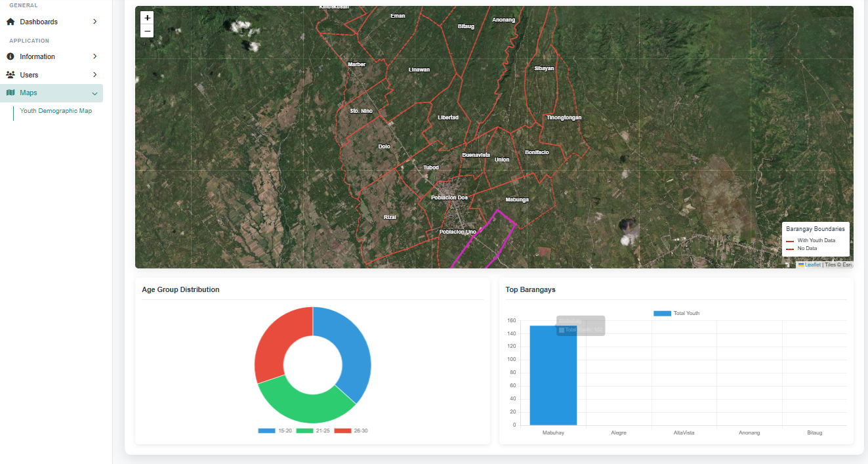Image resolution: width=868 pixels, height=464 pixels.
Task: Click the map zoom in plus button
Action: 147,18
